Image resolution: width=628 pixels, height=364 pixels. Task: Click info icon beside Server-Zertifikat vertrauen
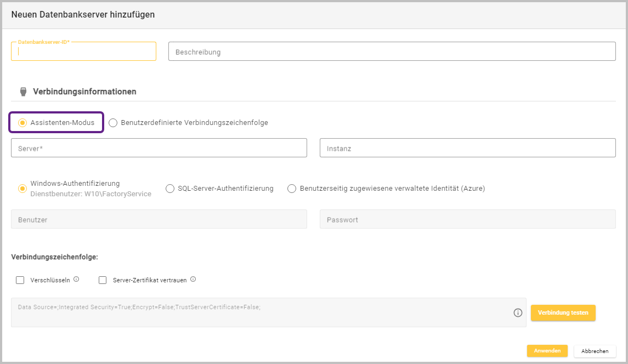[193, 279]
